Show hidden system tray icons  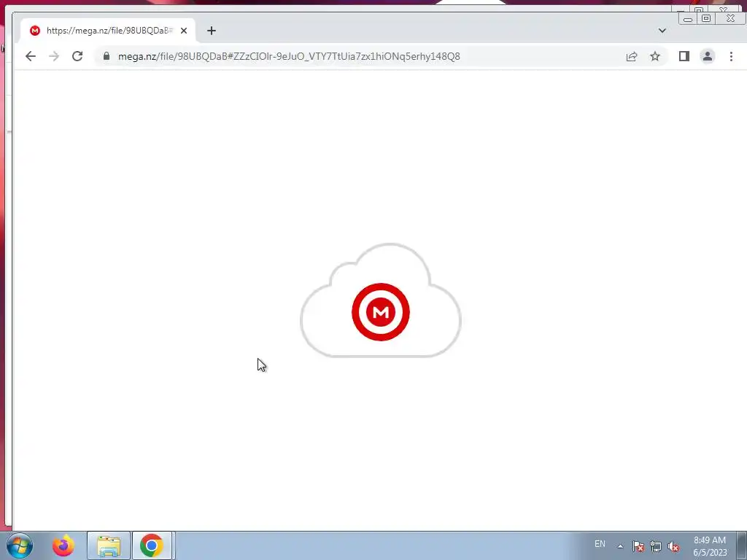coord(620,546)
